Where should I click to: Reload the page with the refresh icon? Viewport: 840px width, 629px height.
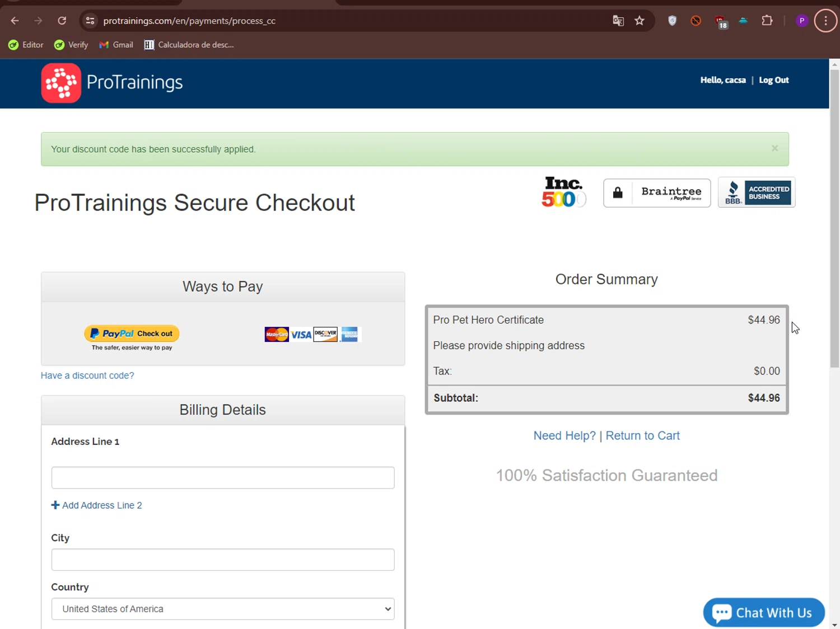click(62, 21)
